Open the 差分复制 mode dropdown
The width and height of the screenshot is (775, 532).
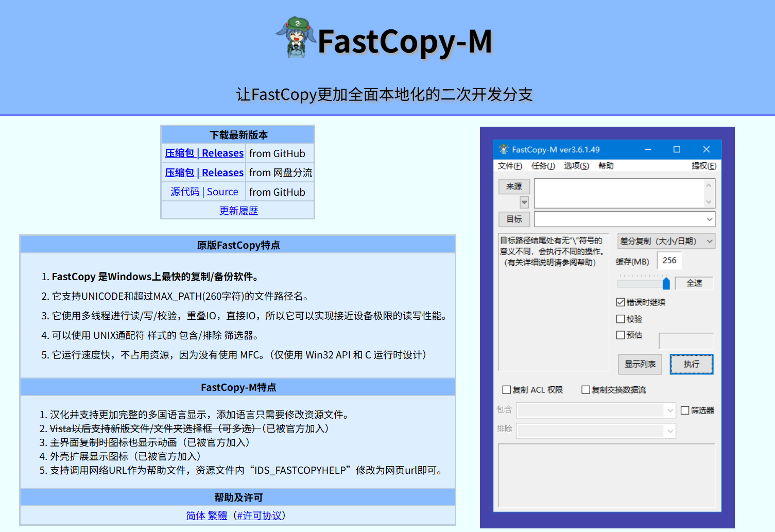[x=666, y=241]
